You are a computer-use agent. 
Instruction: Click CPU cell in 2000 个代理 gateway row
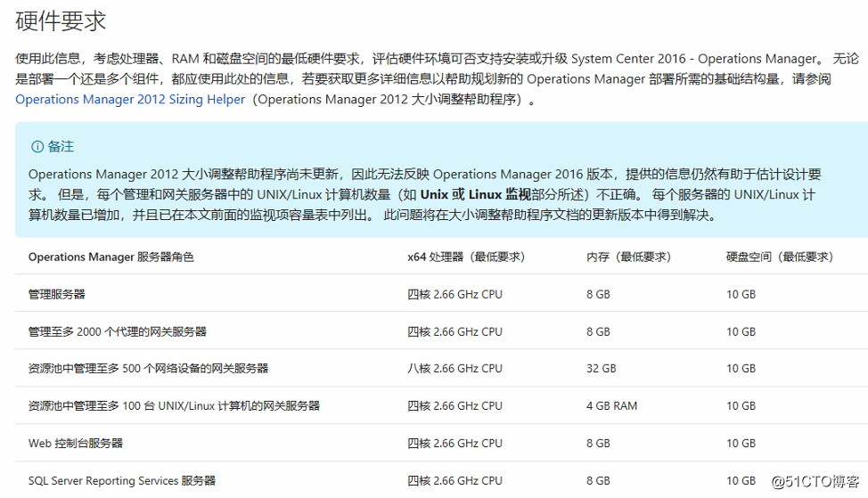click(455, 332)
